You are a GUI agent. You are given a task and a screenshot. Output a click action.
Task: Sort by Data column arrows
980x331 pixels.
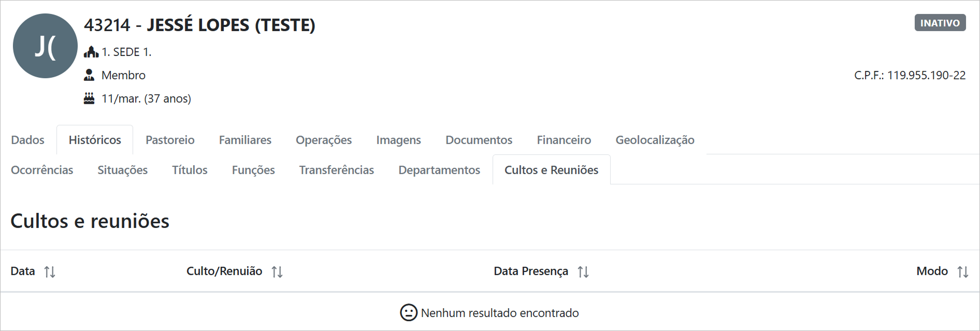tap(50, 271)
